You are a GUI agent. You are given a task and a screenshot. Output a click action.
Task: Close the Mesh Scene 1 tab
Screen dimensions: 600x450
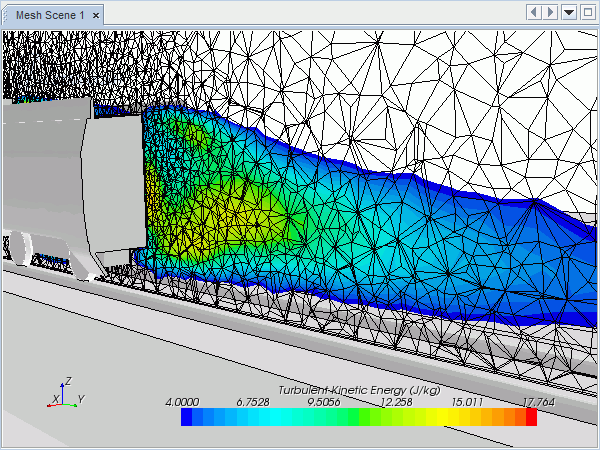click(96, 16)
